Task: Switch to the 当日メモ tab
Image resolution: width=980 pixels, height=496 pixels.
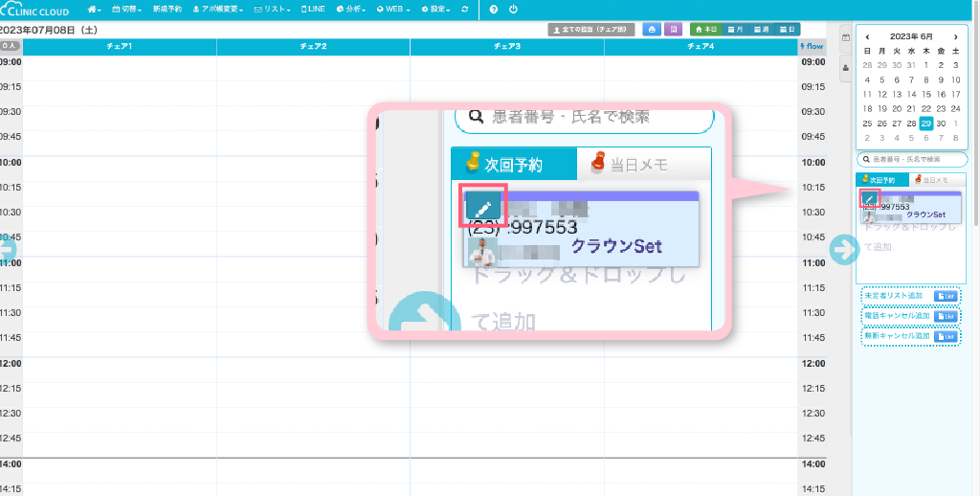Action: click(931, 179)
